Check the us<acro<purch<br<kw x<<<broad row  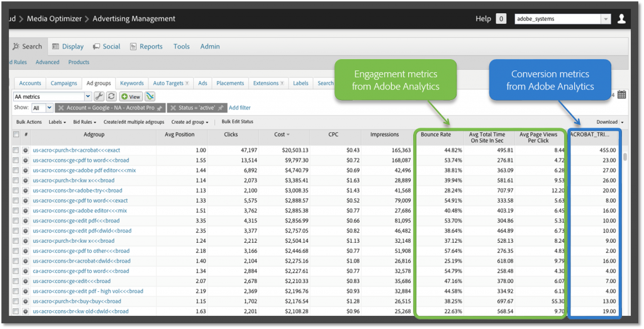click(x=16, y=181)
